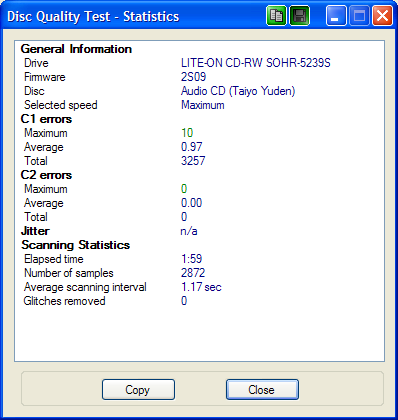The image size is (398, 420).
Task: Click the Selected speed value Maximum
Action: (x=203, y=105)
